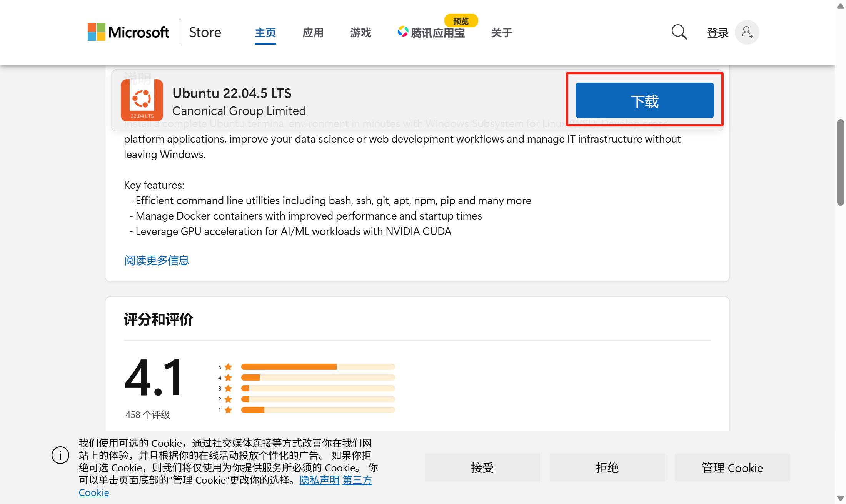Open the 隐私声明 link
Screen dimensions: 846x504
coord(319,480)
